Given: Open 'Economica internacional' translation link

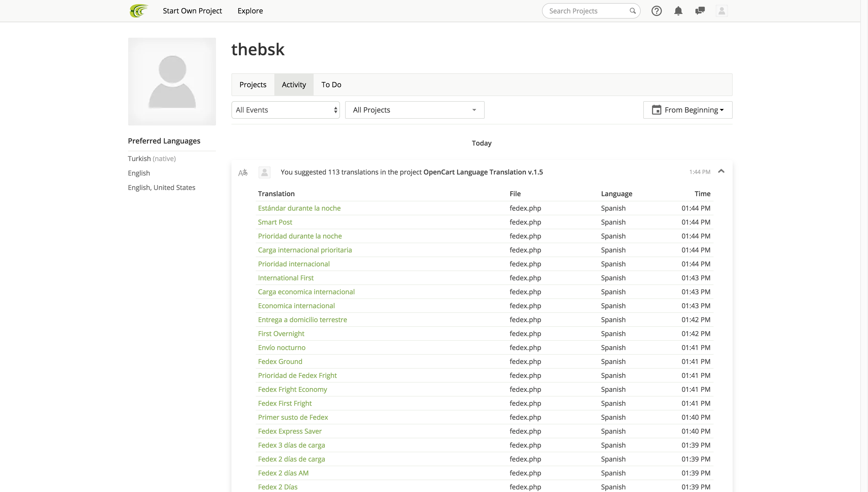Looking at the screenshot, I should (x=296, y=305).
